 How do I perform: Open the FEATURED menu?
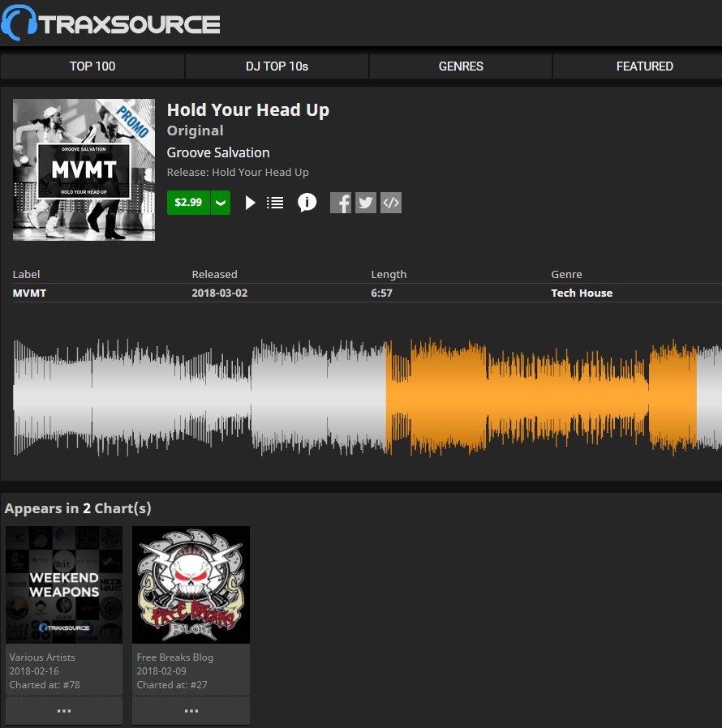pyautogui.click(x=644, y=66)
